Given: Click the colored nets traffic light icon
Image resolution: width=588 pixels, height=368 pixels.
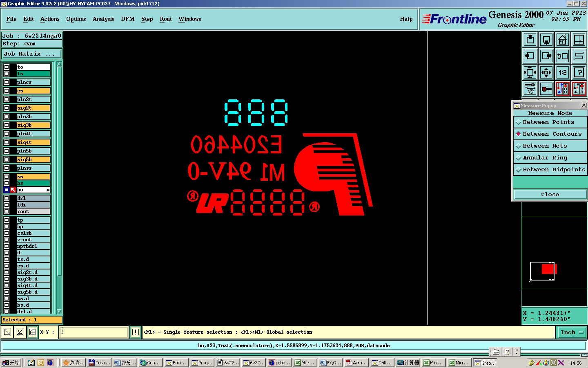Looking at the screenshot, I should [x=563, y=89].
